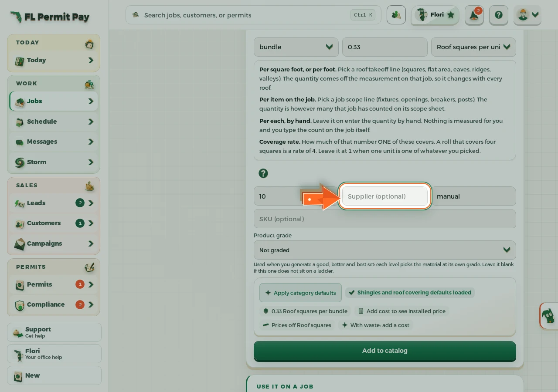
Task: Expand the Schedule chevron
Action: [91, 122]
